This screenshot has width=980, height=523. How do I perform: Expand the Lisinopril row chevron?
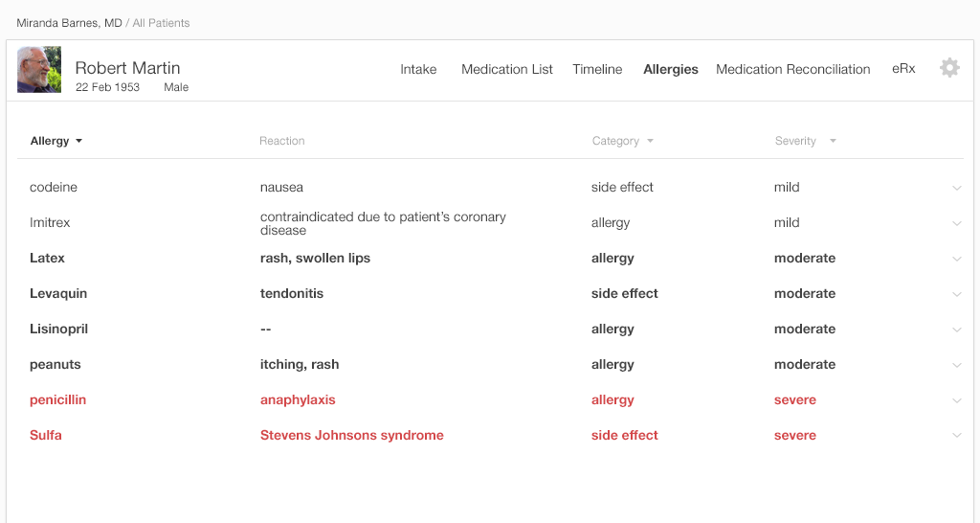coord(957,330)
